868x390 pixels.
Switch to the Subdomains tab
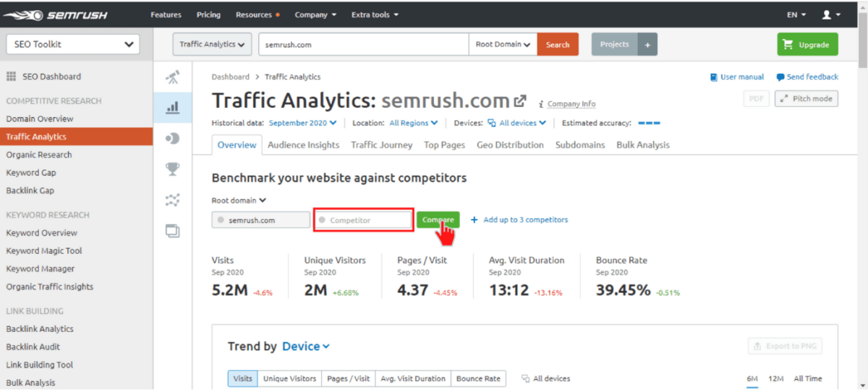[x=580, y=145]
